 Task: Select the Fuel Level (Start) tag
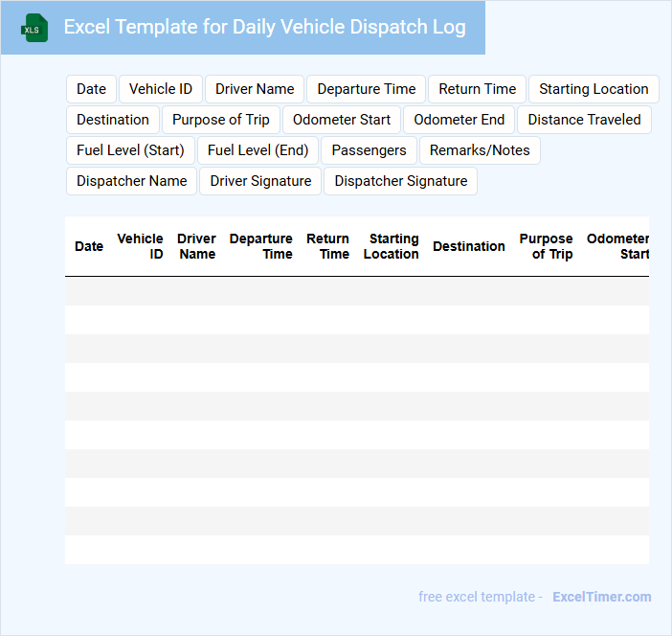(130, 150)
